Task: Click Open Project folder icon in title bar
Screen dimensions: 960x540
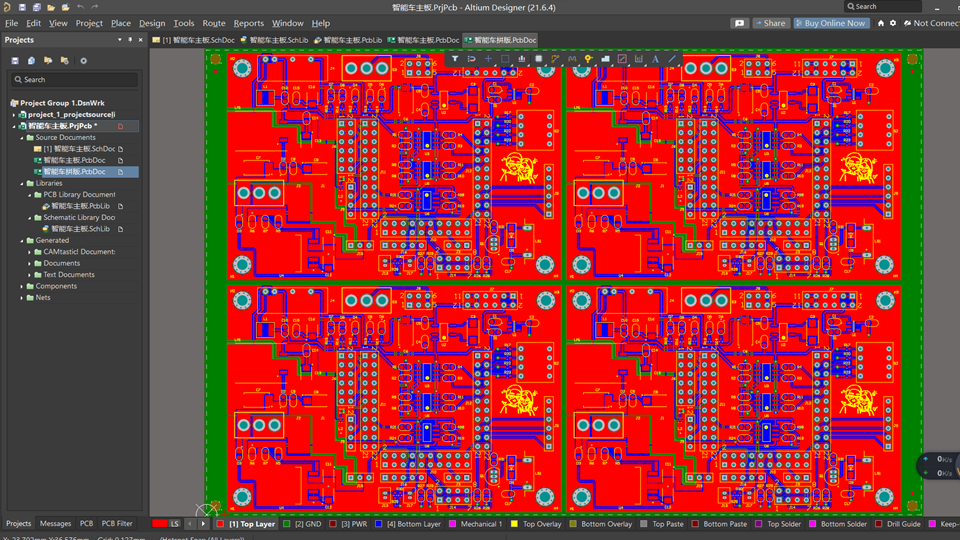Action: (x=51, y=7)
